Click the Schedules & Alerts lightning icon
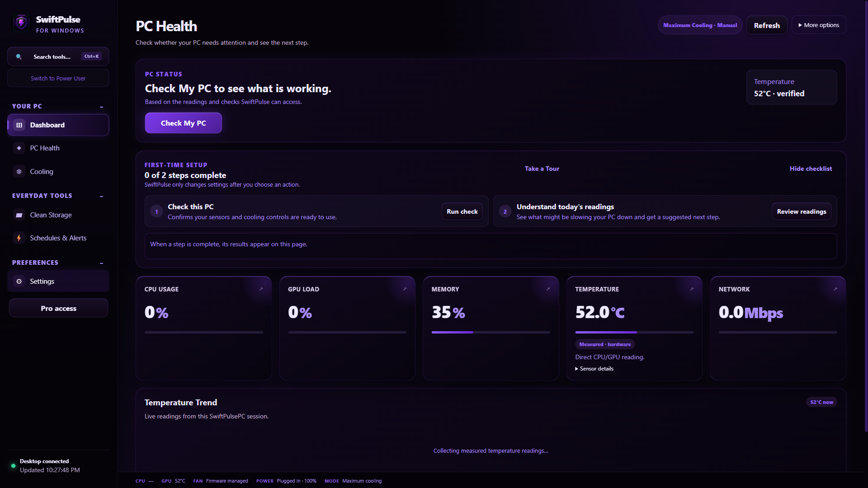This screenshot has height=488, width=868. [x=19, y=238]
